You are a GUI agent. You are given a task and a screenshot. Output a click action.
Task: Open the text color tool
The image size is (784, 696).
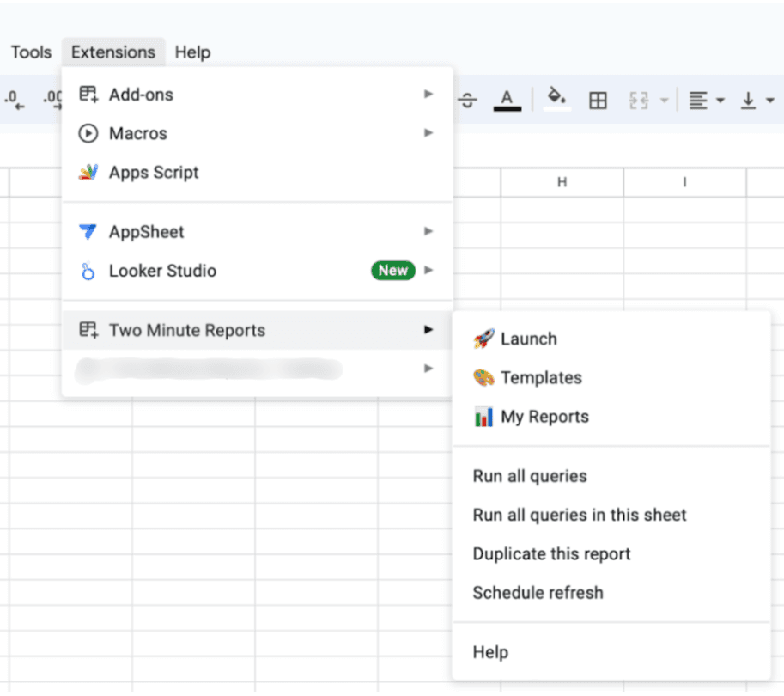507,100
